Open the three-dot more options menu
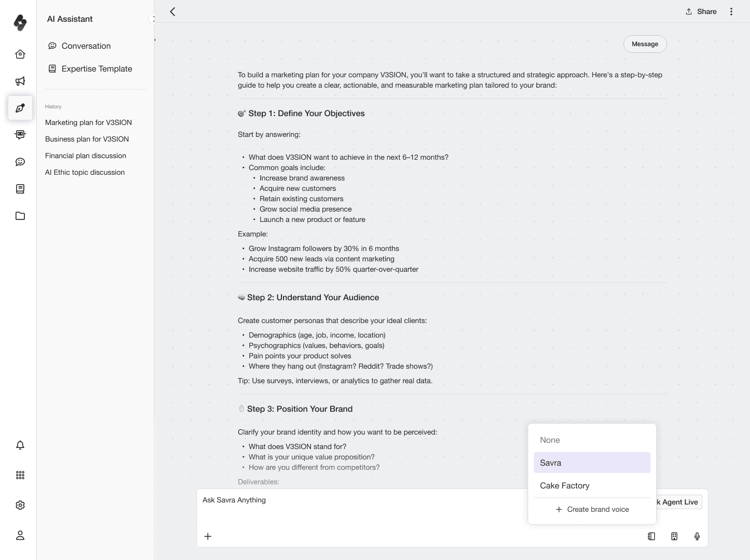Image resolution: width=750 pixels, height=560 pixels. pyautogui.click(x=731, y=11)
